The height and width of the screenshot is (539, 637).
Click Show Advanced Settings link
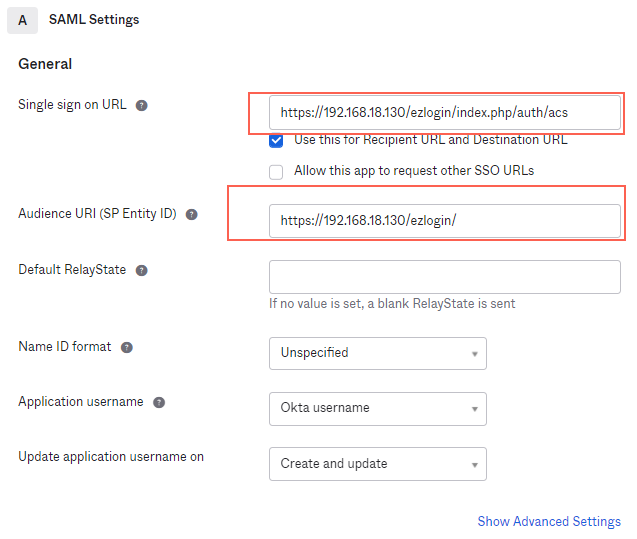click(549, 522)
